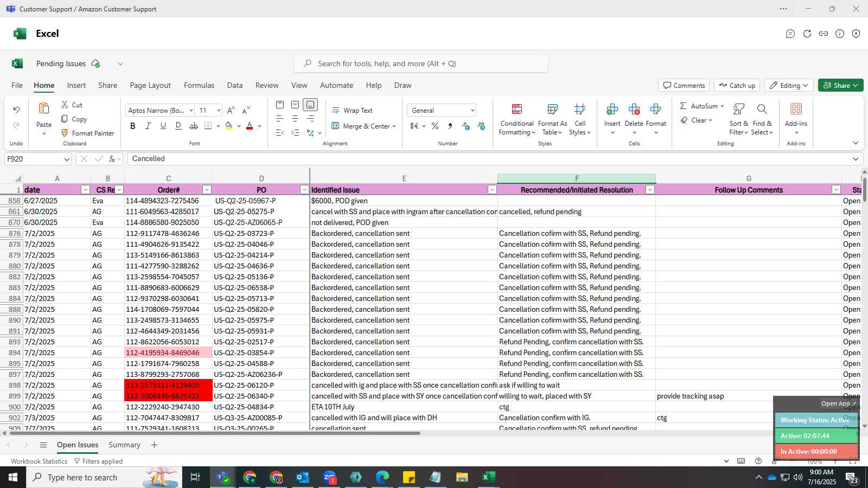Toggle Strikethrough formatting
Image resolution: width=868 pixels, height=488 pixels.
(194, 126)
